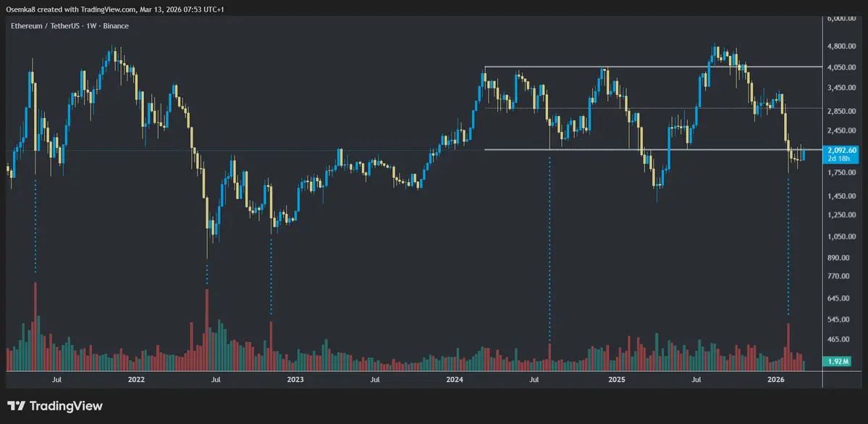Jump to the 2022 time axis label
868x424 pixels.
pos(135,379)
